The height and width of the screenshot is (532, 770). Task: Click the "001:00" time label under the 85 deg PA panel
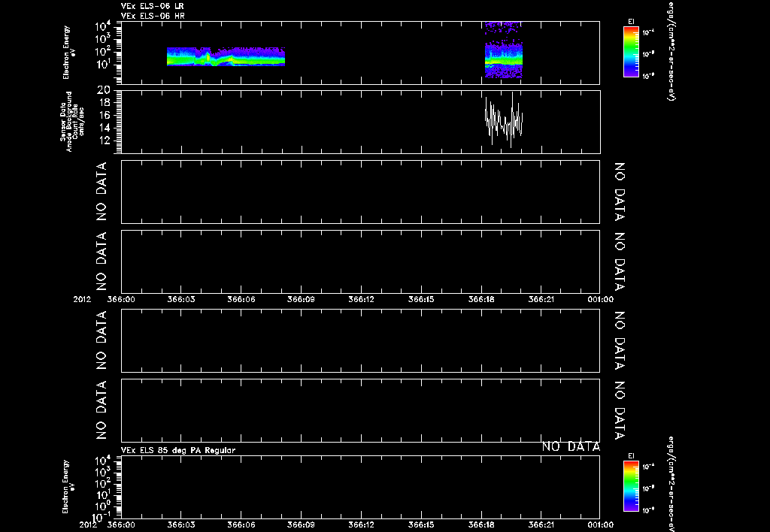pos(600,524)
